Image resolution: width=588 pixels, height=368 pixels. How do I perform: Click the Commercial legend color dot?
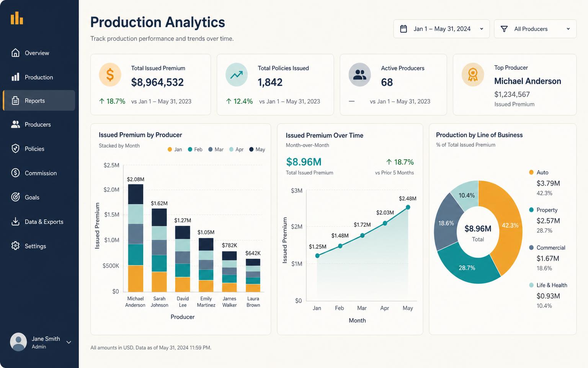531,247
